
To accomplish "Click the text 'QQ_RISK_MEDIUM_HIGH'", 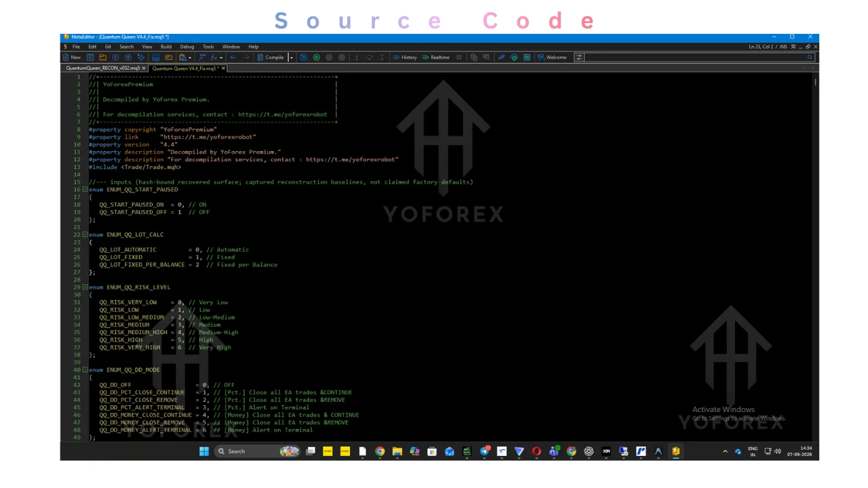I will pos(133,333).
